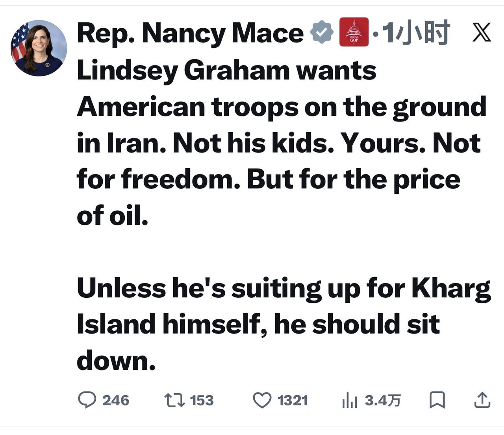504x435 pixels.
Task: Click the 3.4万 views count
Action: [382, 400]
